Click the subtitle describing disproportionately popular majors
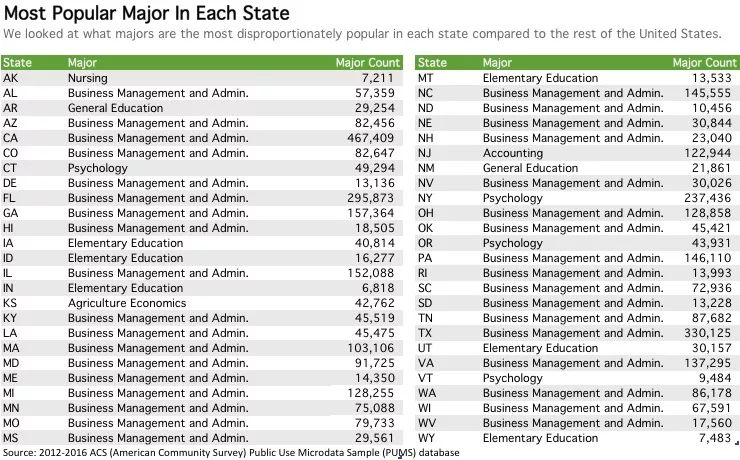The height and width of the screenshot is (460, 740). pos(363,34)
